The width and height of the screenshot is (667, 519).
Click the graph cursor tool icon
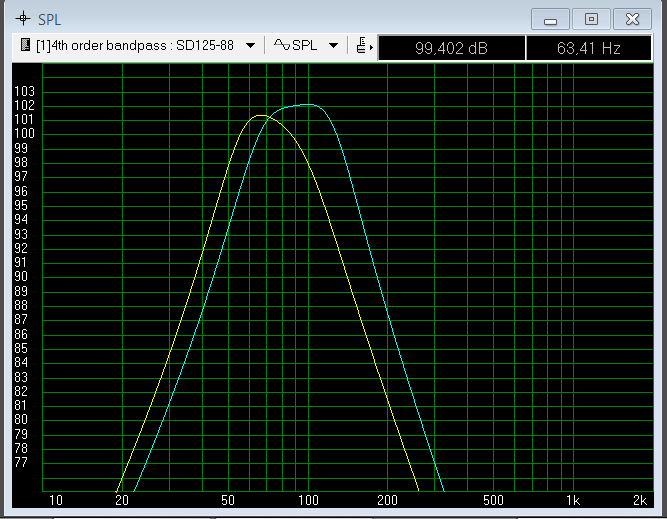click(360, 46)
